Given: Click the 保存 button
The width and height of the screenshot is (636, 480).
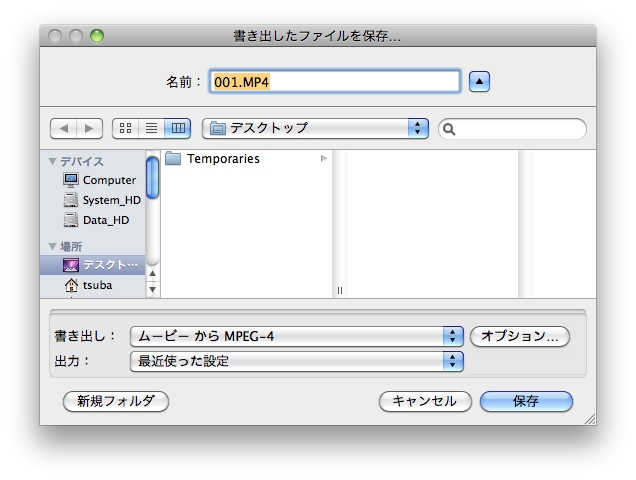Looking at the screenshot, I should point(526,401).
